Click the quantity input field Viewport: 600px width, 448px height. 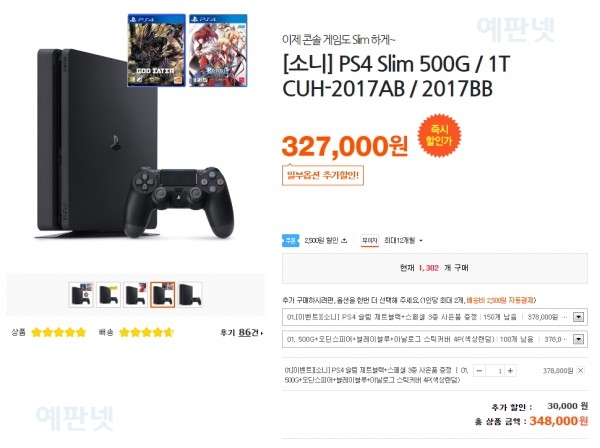point(495,370)
